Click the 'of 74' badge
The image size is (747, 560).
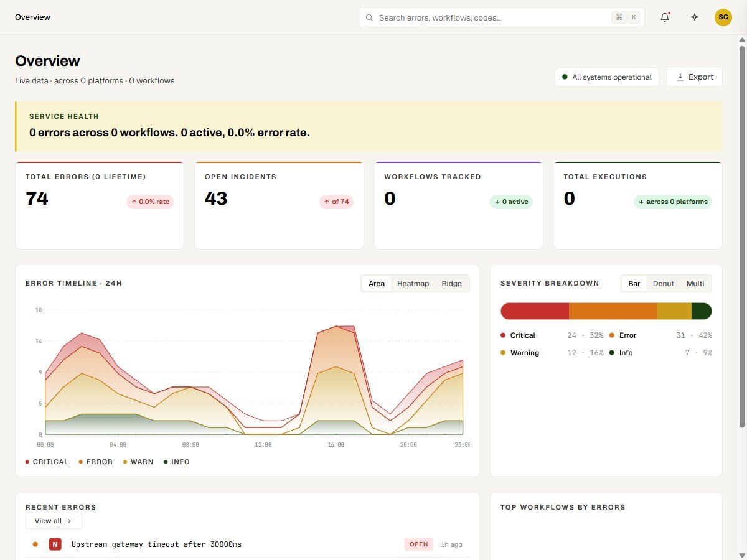[336, 202]
